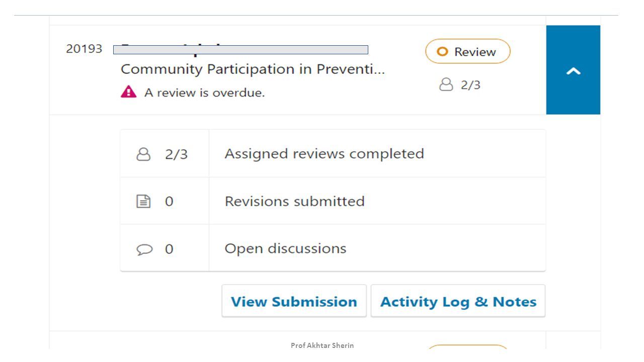
Task: Open Activity Log & Notes
Action: coord(458,301)
